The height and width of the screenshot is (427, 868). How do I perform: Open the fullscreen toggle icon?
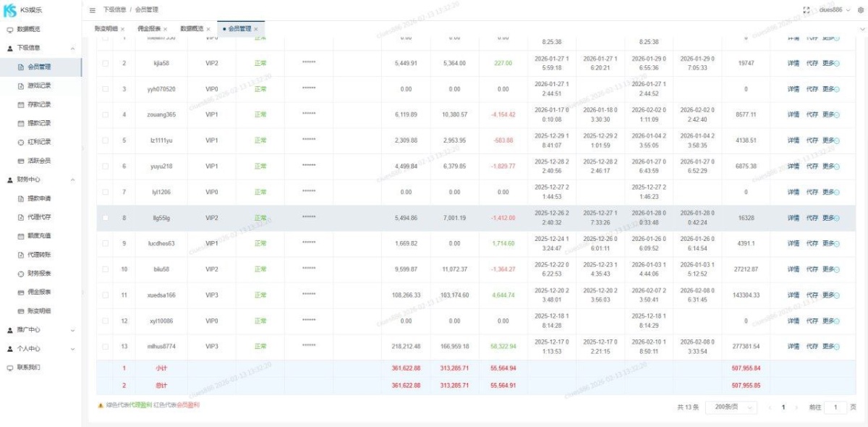[x=806, y=9]
